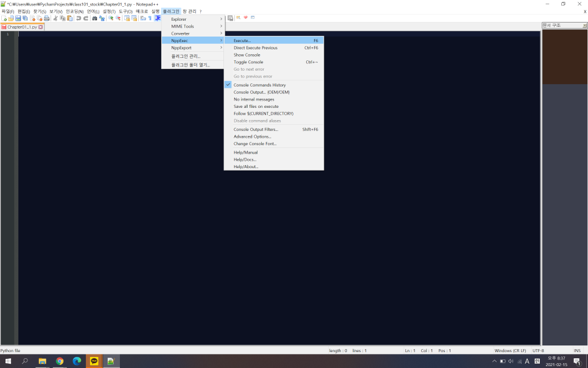Zoom in using the toolbar icon
Image resolution: width=588 pixels, height=368 pixels.
click(111, 18)
